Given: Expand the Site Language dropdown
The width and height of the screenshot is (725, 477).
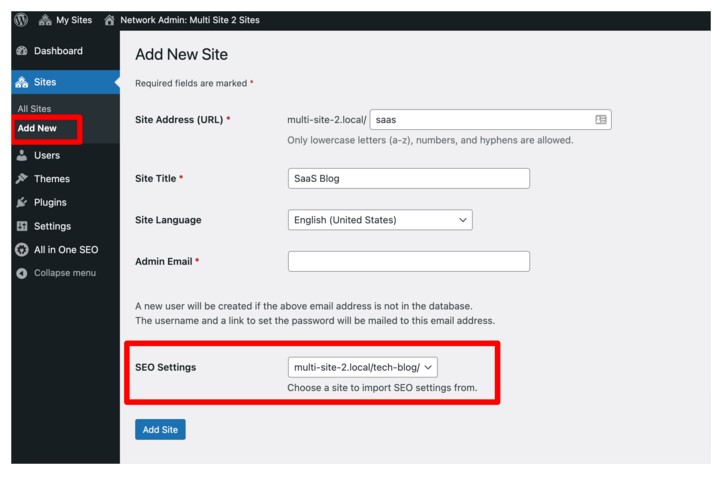Looking at the screenshot, I should (380, 220).
